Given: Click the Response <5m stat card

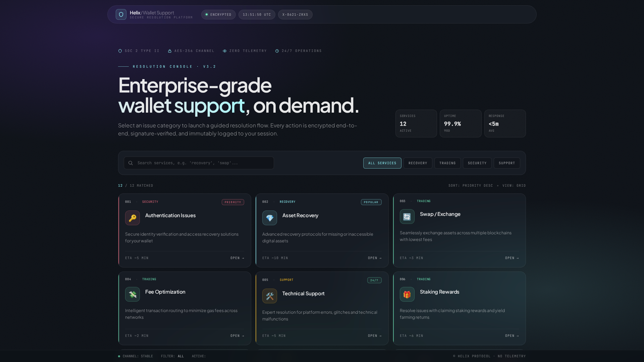Looking at the screenshot, I should 505,123.
